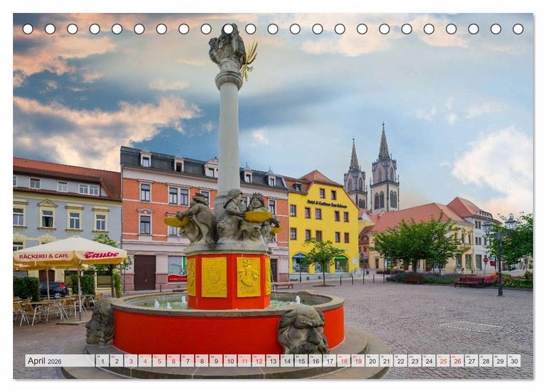This screenshot has height=392, width=546.
Task: Select day 10 in the calendar strip
Action: pos(230,361)
